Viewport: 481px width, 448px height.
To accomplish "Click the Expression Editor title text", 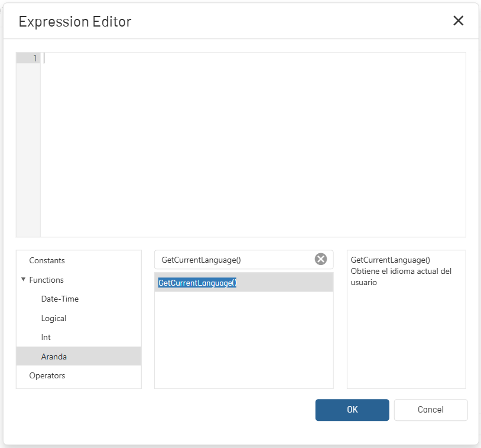I will tap(75, 21).
